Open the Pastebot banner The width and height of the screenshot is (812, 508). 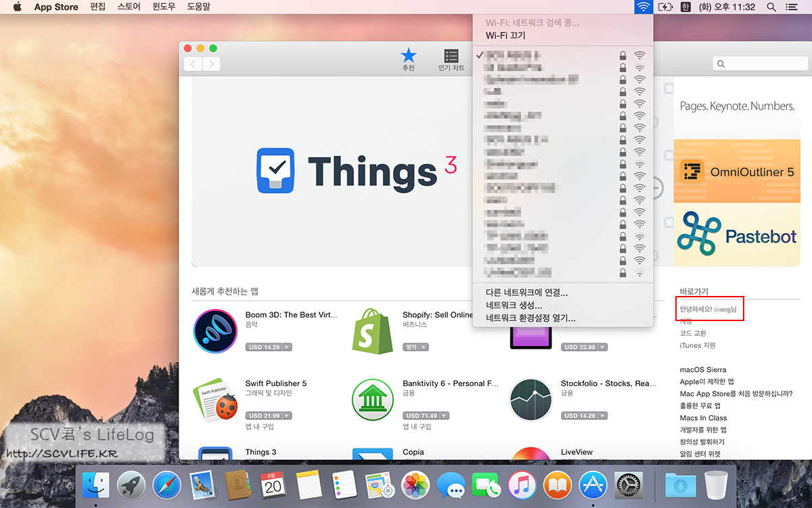[737, 235]
